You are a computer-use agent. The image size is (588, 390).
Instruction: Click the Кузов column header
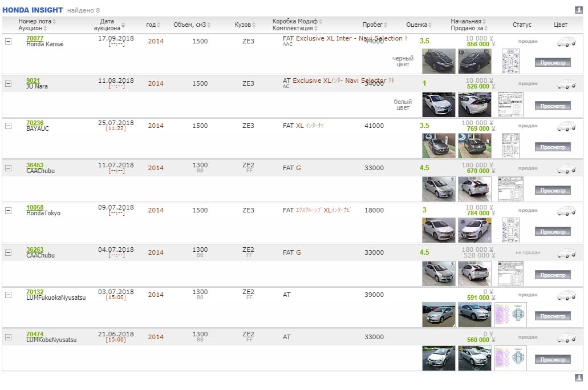242,25
